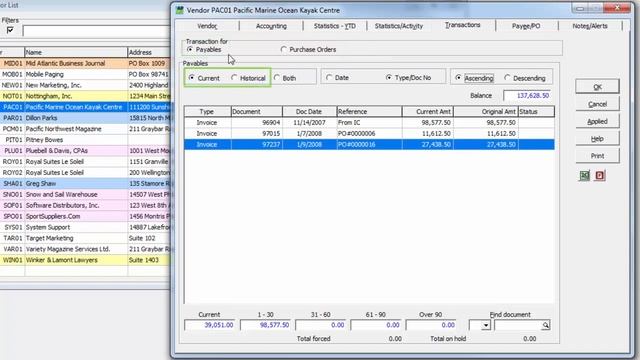Select invoice row with document 97015

pos(369,133)
